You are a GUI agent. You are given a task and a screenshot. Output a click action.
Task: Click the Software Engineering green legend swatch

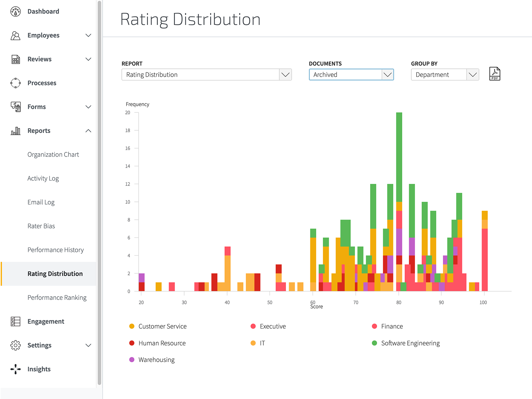click(375, 343)
